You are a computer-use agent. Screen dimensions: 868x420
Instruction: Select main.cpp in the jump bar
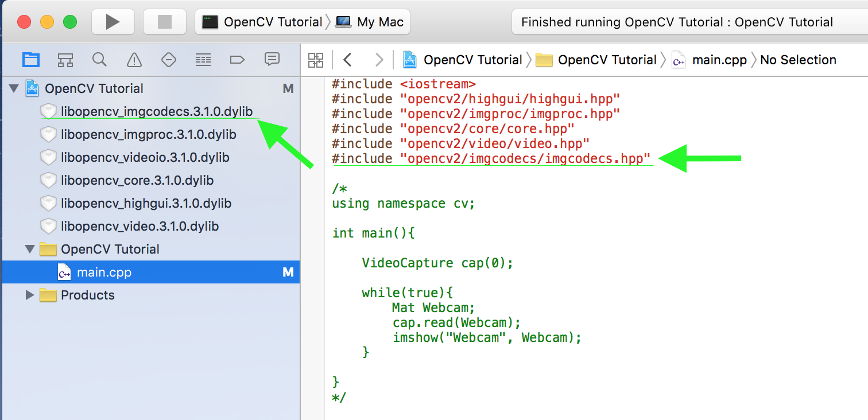tap(709, 60)
